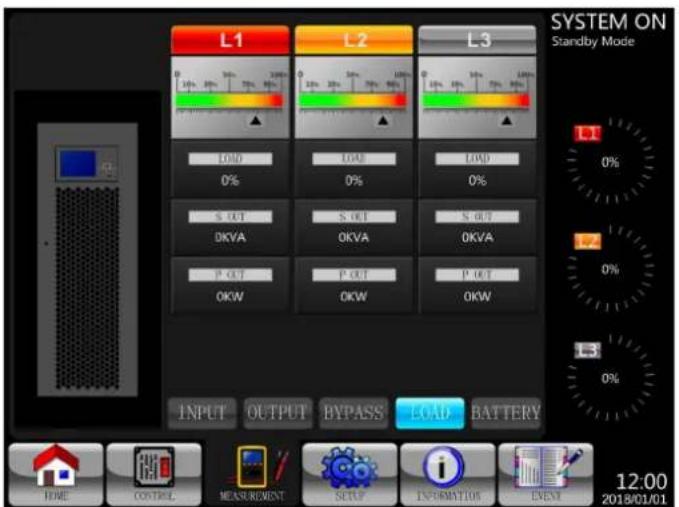Click the L2 LOAD 0% cell
Viewport: 679px width, 507px height.
coord(354,169)
